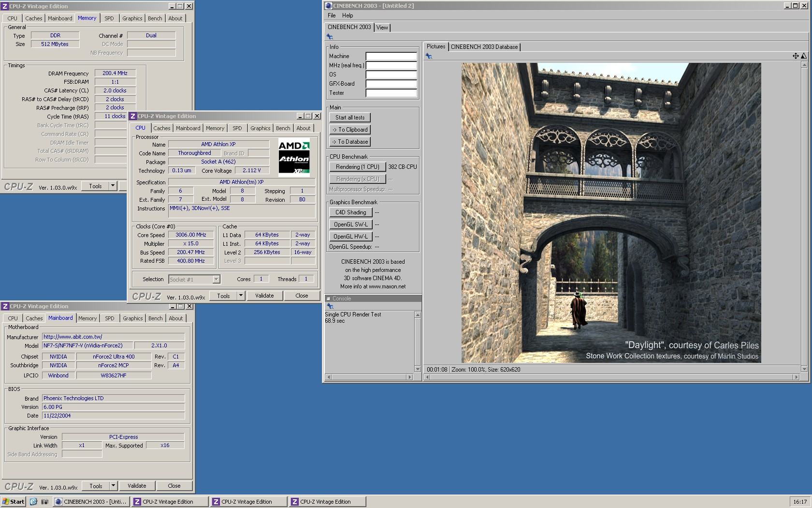
Task: Click the GFX-Board input field
Action: [391, 84]
